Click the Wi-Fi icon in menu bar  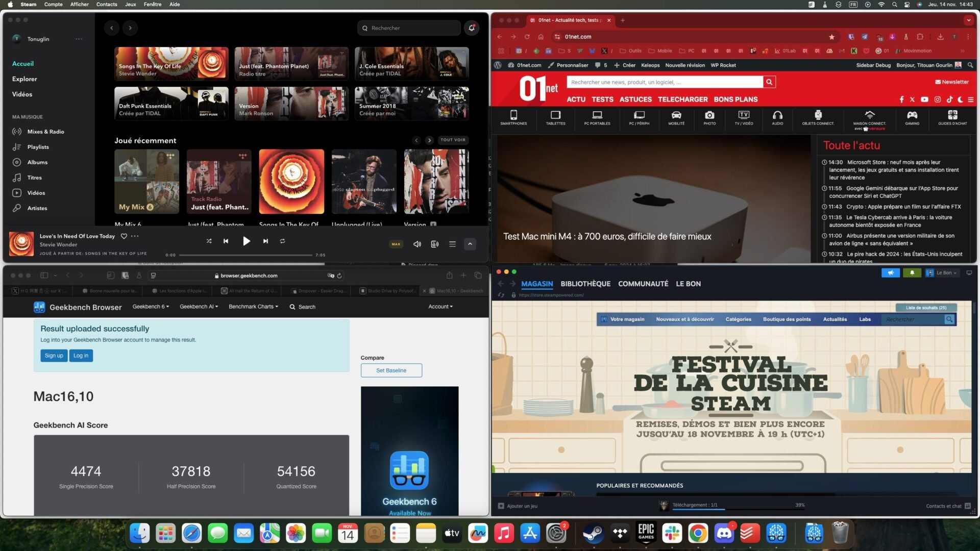[881, 5]
